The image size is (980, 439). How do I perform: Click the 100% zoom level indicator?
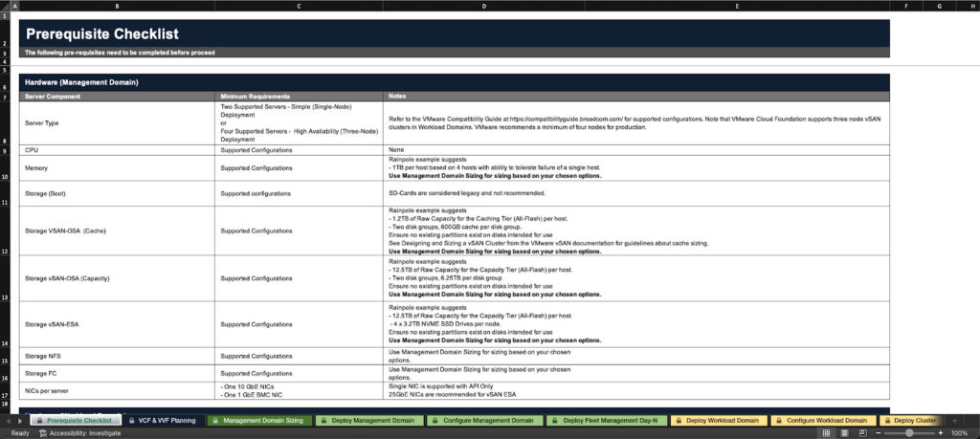[x=961, y=432]
